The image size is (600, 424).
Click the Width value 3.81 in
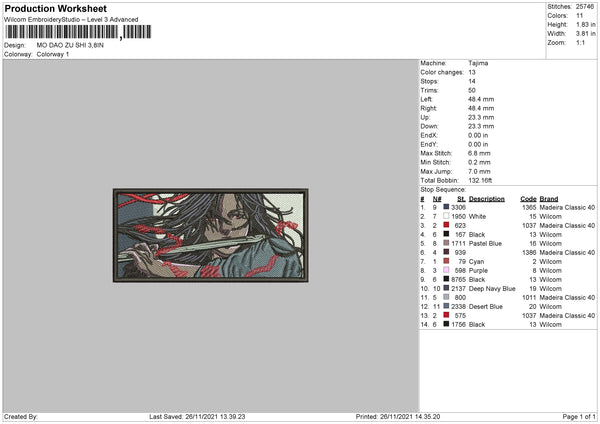pyautogui.click(x=585, y=34)
